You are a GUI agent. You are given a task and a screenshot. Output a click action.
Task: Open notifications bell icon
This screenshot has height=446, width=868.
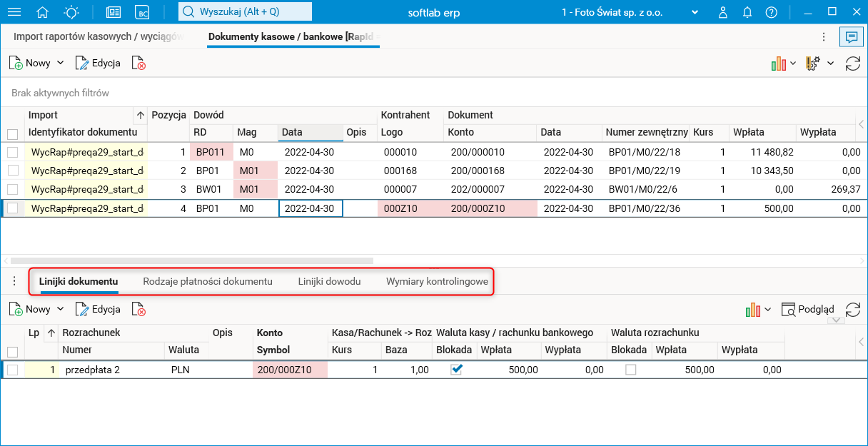tap(747, 12)
